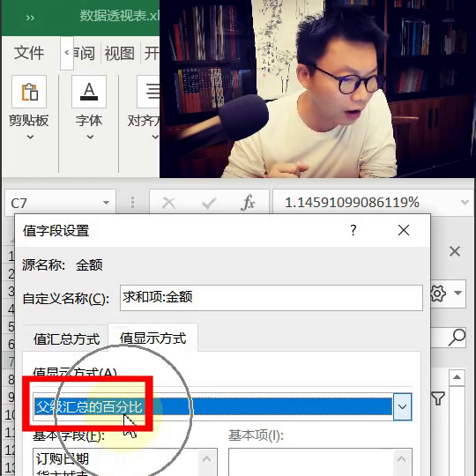This screenshot has width=476, height=476.
Task: Click the formula bar value 1.14591099086119%
Action: click(x=352, y=203)
